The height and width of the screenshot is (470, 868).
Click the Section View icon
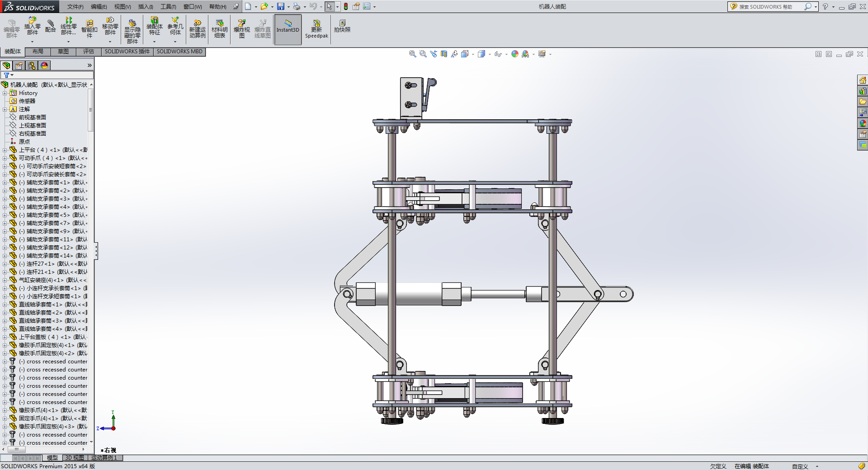[x=444, y=54]
